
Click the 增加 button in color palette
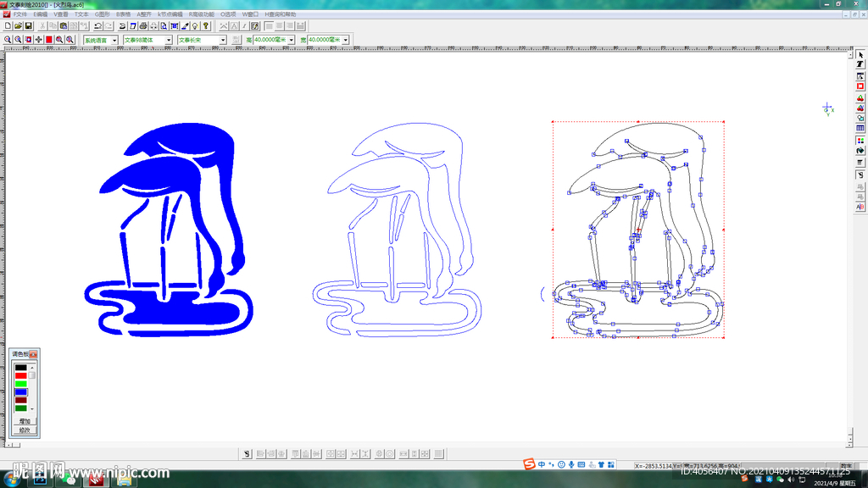[x=25, y=420]
